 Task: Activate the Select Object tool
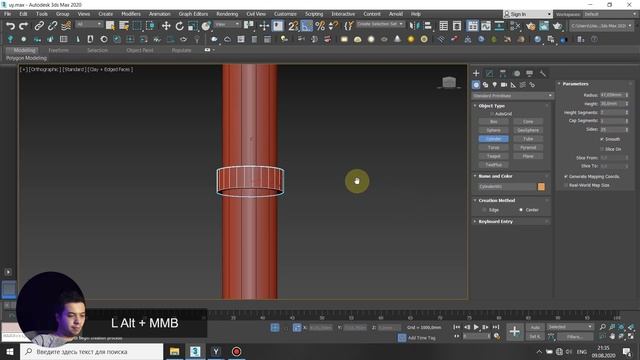pos(110,26)
